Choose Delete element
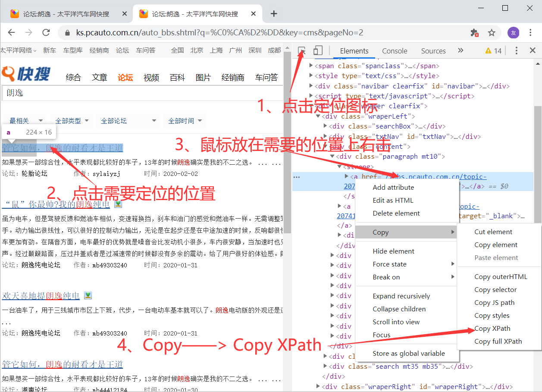542x392 pixels. (396, 213)
